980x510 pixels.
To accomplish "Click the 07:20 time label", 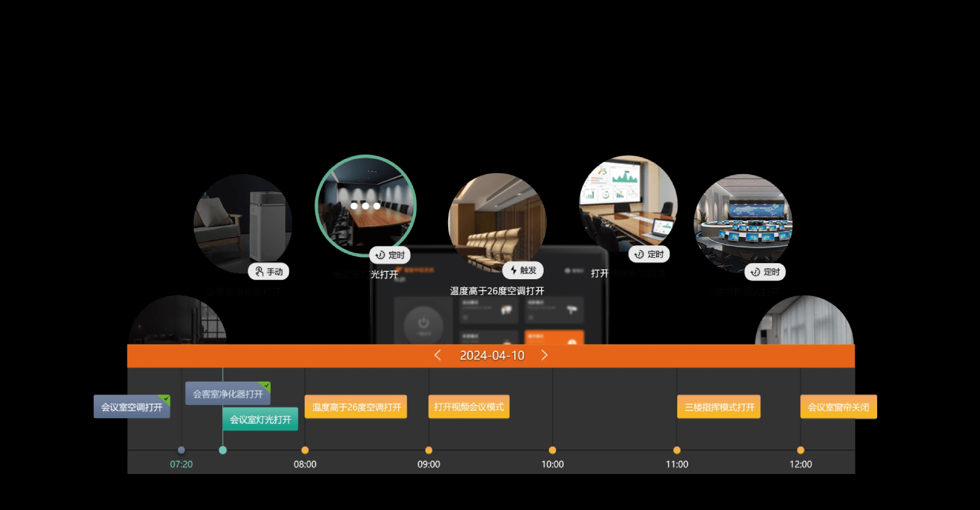I will (181, 464).
